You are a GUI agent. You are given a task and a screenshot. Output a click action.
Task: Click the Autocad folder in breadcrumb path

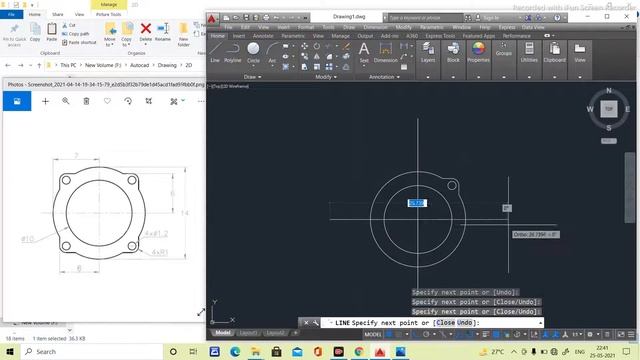click(140, 65)
